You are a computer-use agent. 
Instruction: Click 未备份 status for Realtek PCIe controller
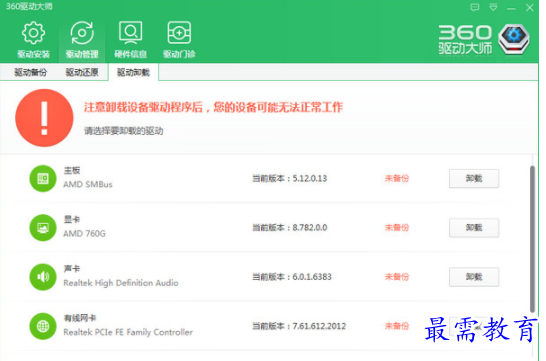click(397, 326)
